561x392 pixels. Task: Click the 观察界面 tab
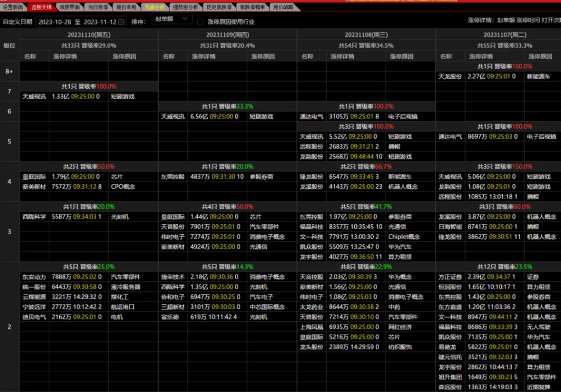click(x=69, y=8)
